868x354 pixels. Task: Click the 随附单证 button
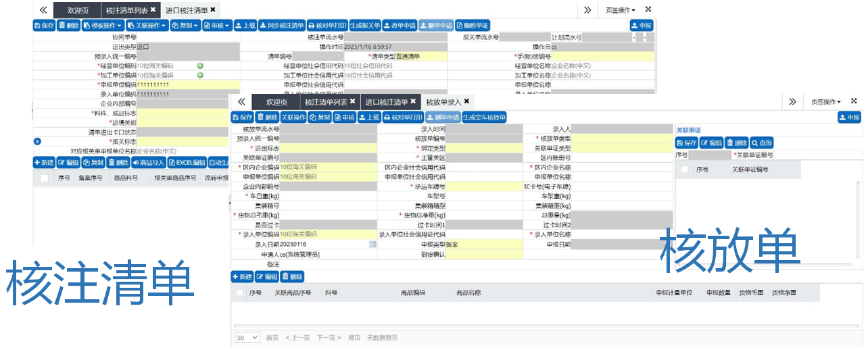click(473, 26)
